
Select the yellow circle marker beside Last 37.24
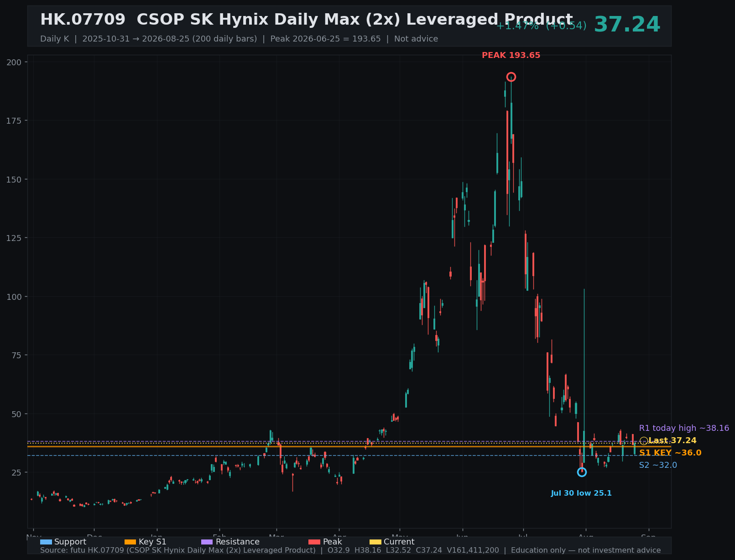[x=643, y=441]
